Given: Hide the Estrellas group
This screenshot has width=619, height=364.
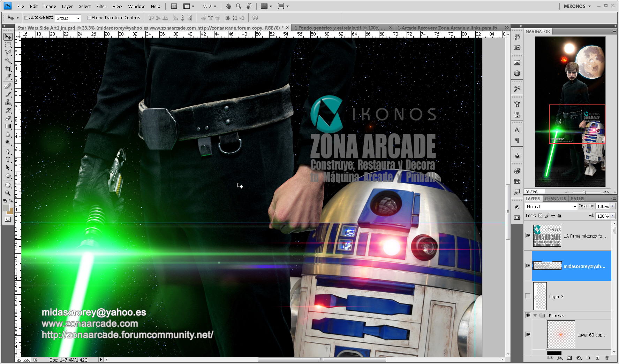Looking at the screenshot, I should tap(528, 315).
